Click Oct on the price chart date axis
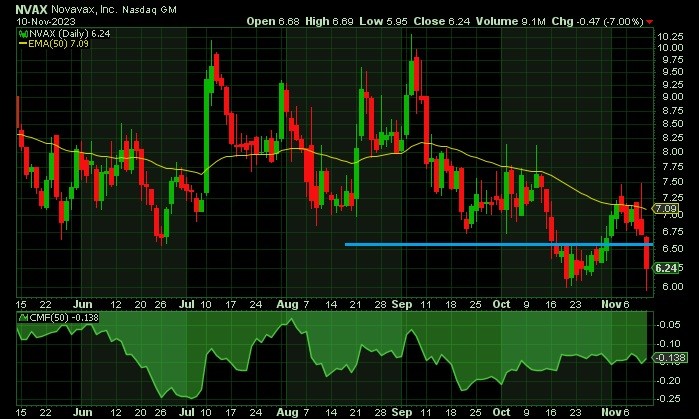Image resolution: width=699 pixels, height=419 pixels. coord(502,304)
